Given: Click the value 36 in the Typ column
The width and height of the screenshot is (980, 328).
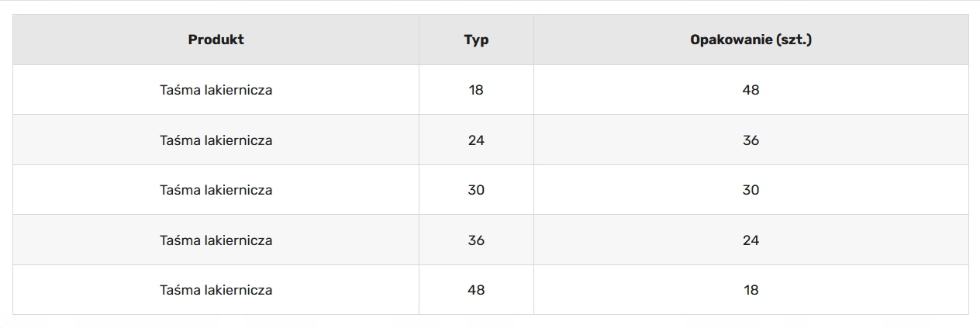Looking at the screenshot, I should click(476, 240).
